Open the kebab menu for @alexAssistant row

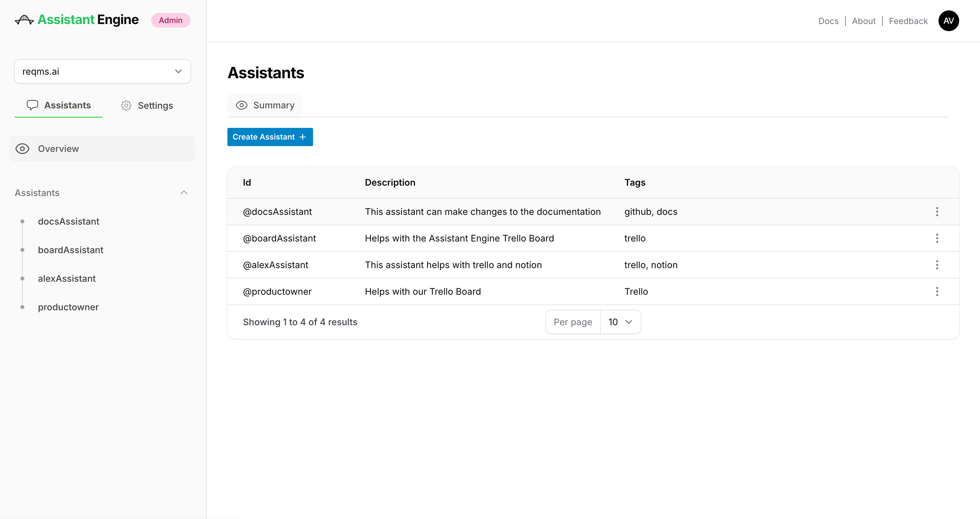(x=937, y=265)
